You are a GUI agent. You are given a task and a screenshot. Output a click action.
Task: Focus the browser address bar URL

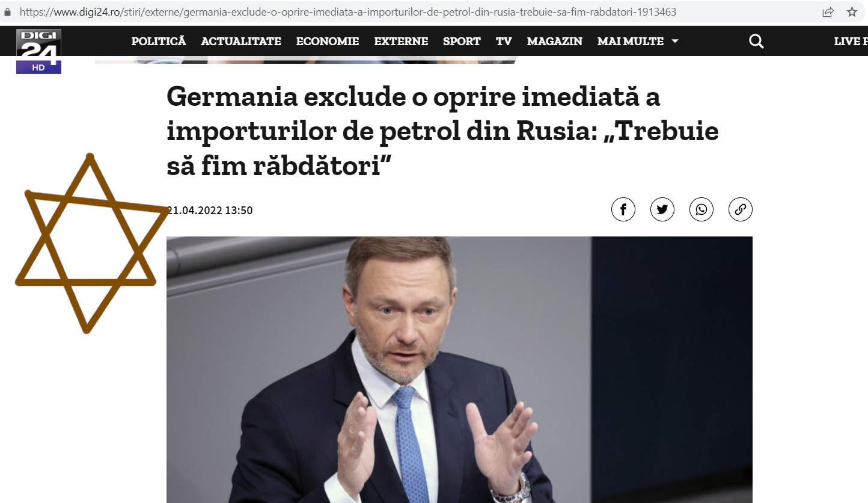pos(348,12)
